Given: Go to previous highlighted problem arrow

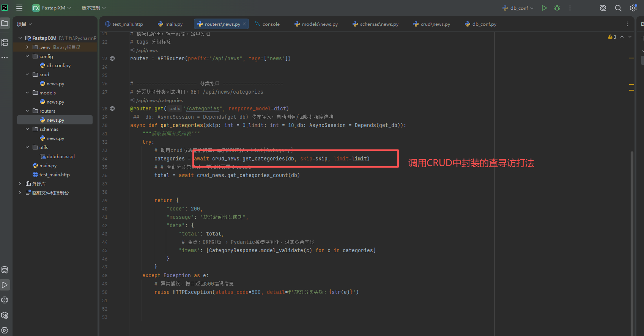Looking at the screenshot, I should tap(622, 37).
